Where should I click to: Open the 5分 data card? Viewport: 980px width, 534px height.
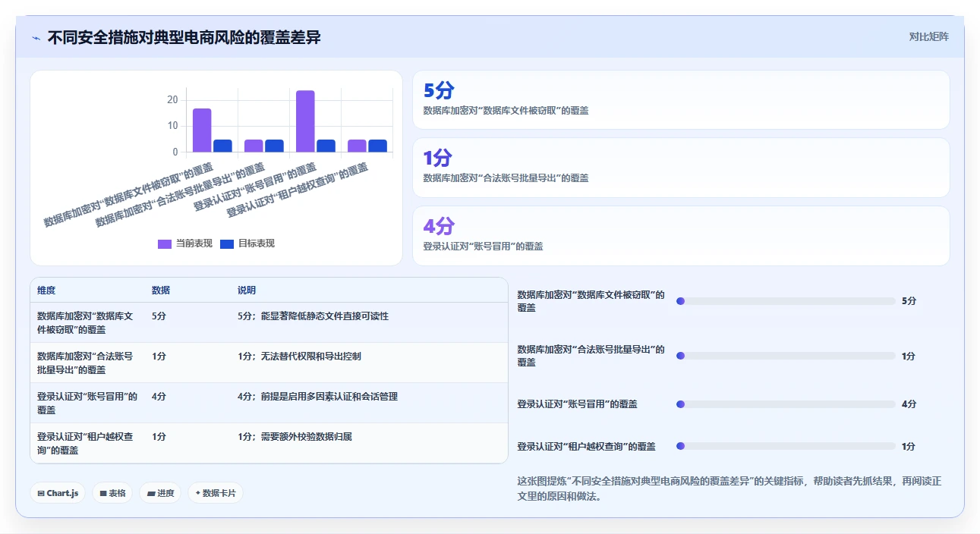681,100
